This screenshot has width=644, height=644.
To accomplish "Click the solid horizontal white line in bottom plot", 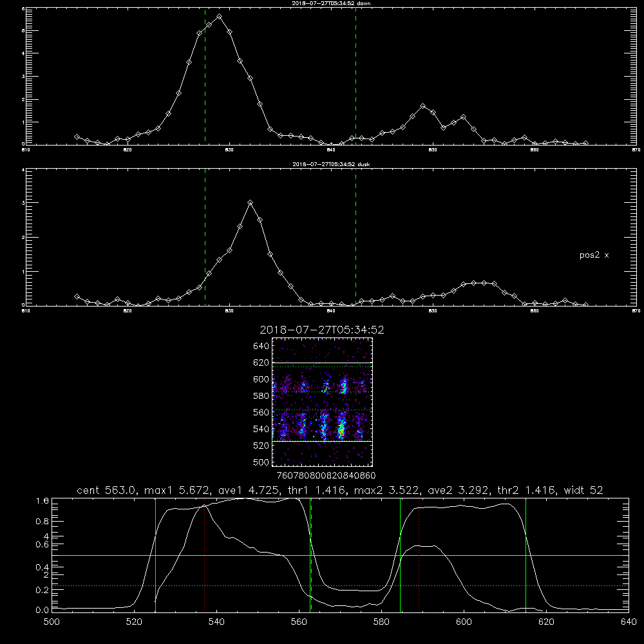I will [340, 555].
